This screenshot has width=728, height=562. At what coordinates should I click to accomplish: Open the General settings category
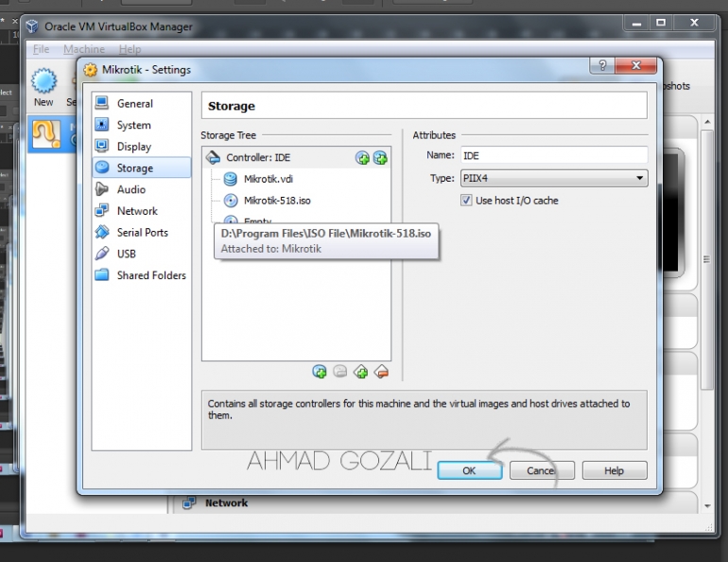coord(134,104)
